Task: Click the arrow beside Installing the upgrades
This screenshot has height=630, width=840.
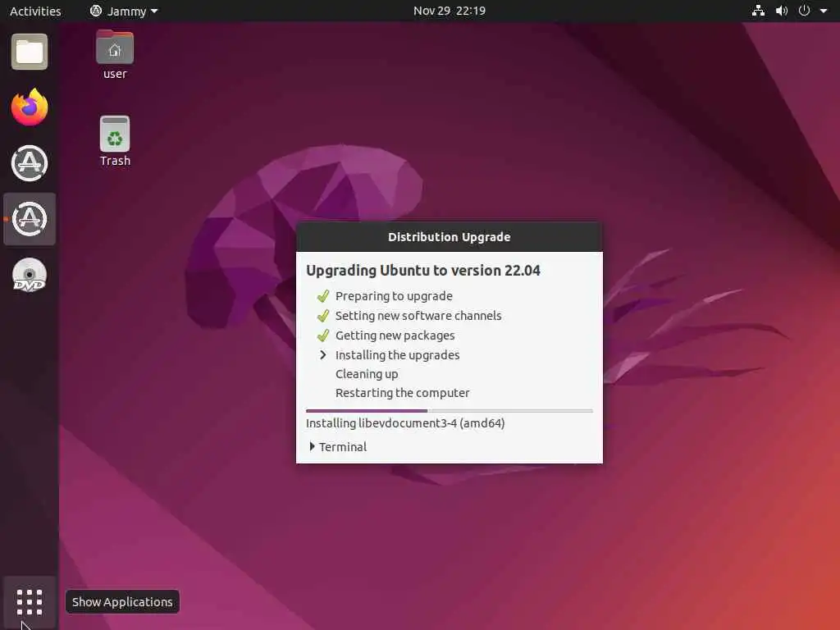Action: 322,354
